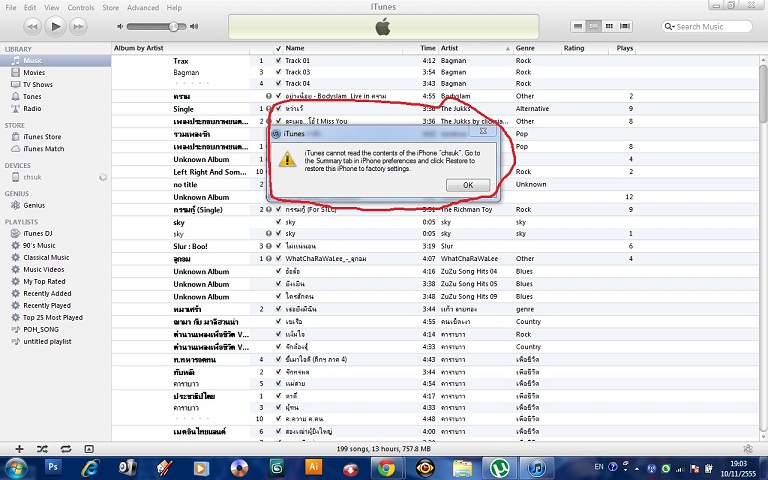The height and width of the screenshot is (480, 768).
Task: Adjust the volume slider knob
Action: click(173, 26)
